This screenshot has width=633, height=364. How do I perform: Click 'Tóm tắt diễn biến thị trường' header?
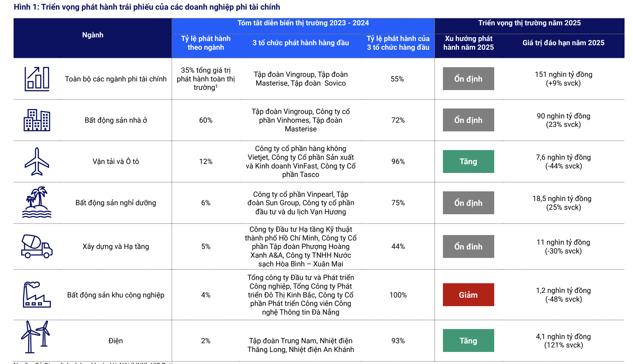pos(303,23)
